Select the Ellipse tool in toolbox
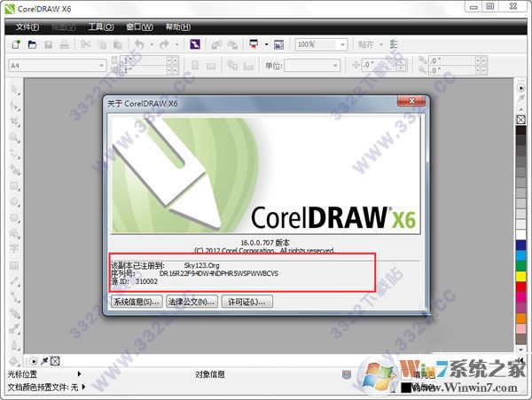 click(x=14, y=202)
